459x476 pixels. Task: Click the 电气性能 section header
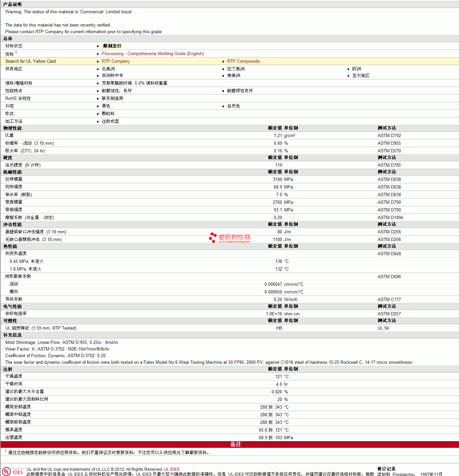13,307
